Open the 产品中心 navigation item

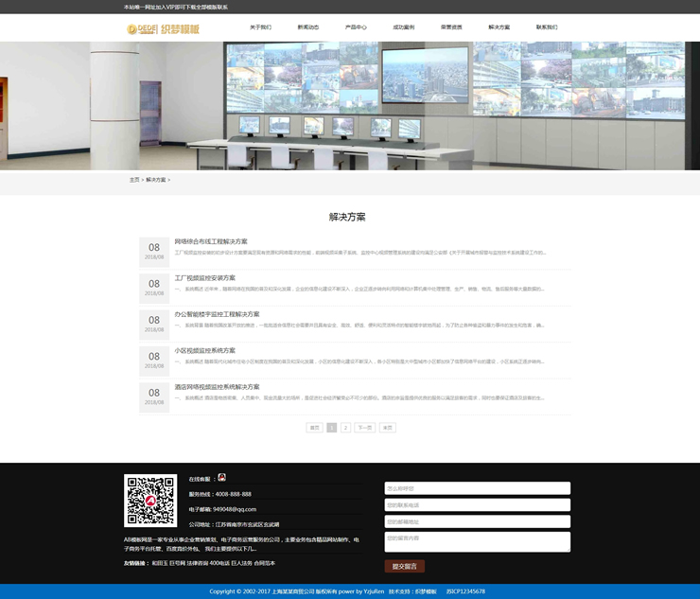coord(356,27)
